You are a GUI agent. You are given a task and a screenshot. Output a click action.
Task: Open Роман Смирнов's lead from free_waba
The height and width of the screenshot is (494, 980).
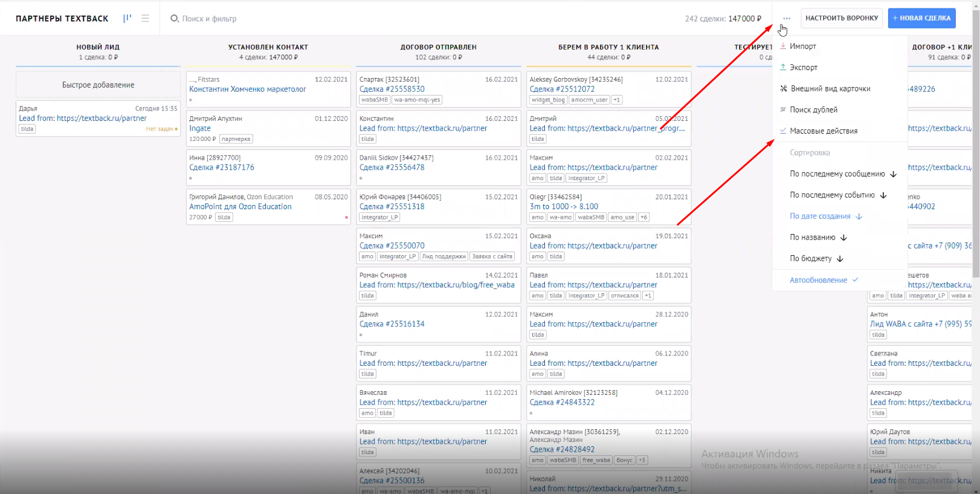click(x=437, y=285)
